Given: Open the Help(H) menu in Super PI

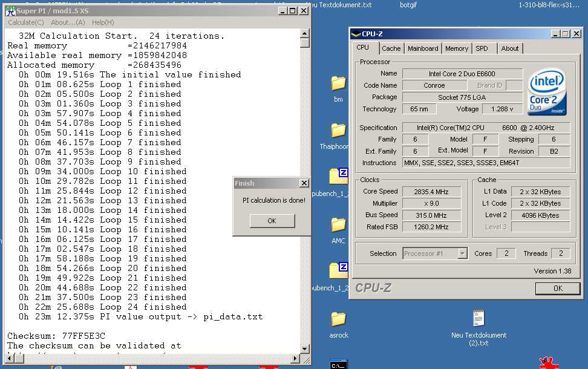Looking at the screenshot, I should 103,22.
